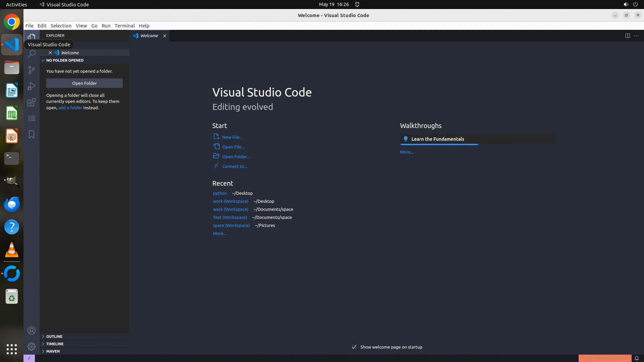Open the Extensions view

pyautogui.click(x=32, y=102)
